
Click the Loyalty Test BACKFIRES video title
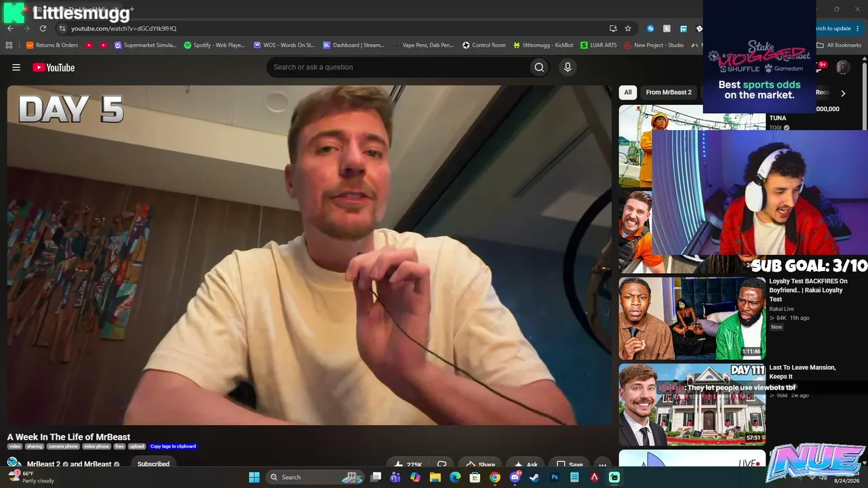pos(808,290)
